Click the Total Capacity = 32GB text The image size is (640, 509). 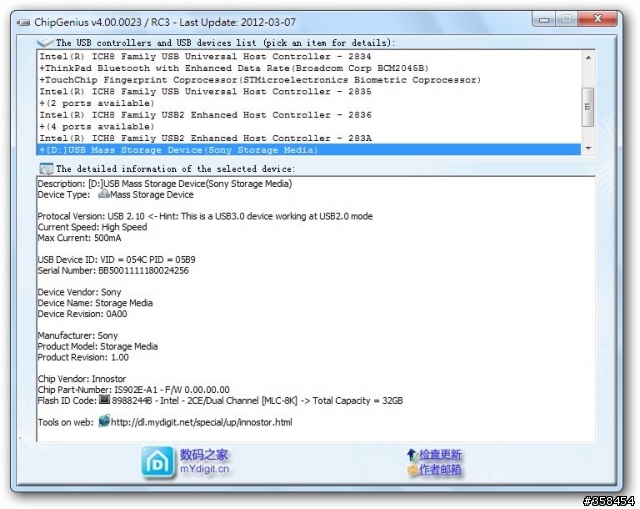(x=358, y=400)
